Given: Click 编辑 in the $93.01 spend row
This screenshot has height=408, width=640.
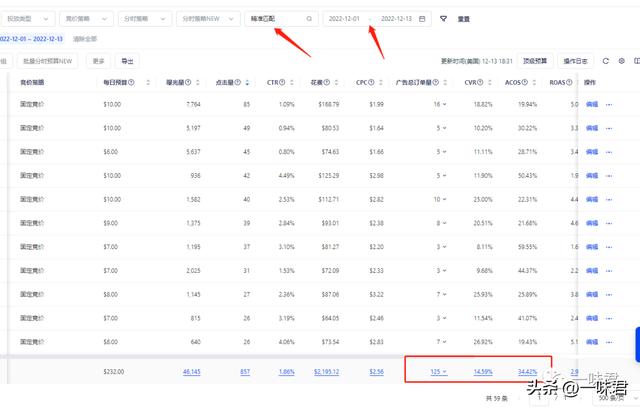Looking at the screenshot, I should coord(592,223).
